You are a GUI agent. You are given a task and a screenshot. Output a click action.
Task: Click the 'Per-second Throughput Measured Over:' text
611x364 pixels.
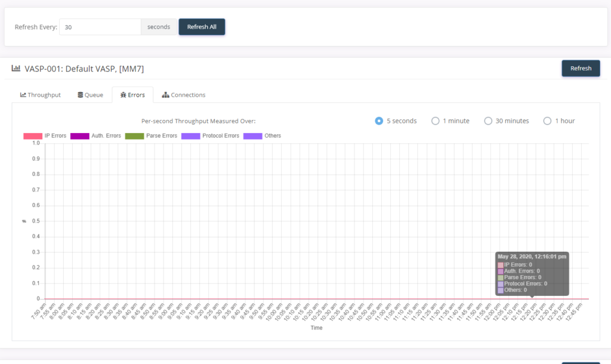(x=198, y=121)
